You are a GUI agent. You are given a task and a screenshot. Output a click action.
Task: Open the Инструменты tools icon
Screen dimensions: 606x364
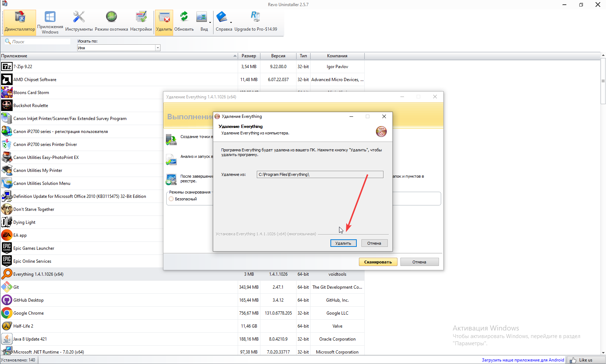(x=79, y=22)
